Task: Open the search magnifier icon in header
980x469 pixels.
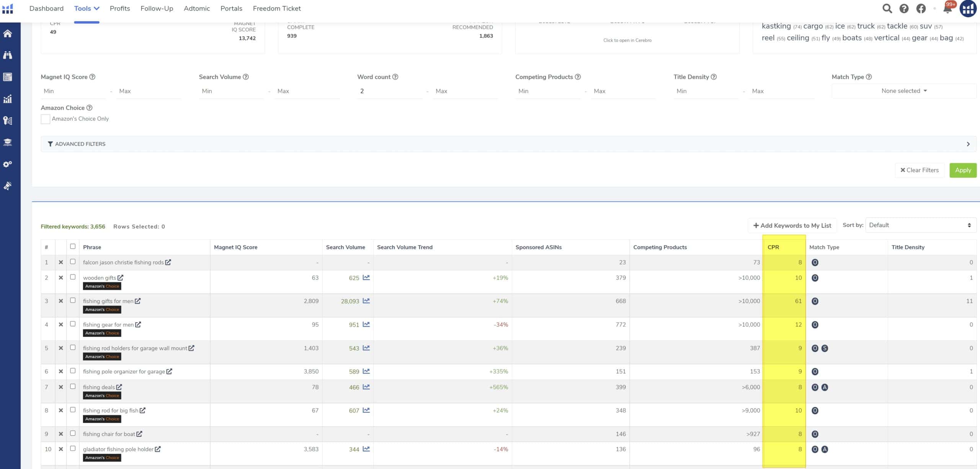Action: pos(887,8)
